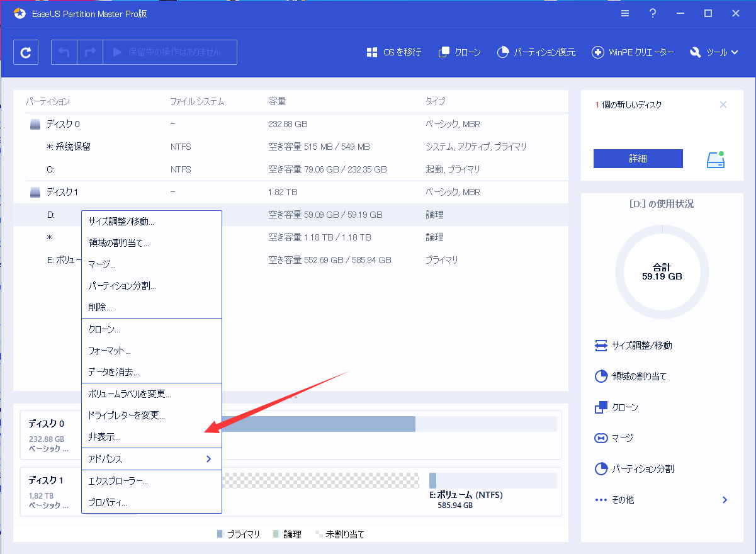756x554 pixels.
Task: Click the refresh icon in the toolbar
Action: (26, 52)
